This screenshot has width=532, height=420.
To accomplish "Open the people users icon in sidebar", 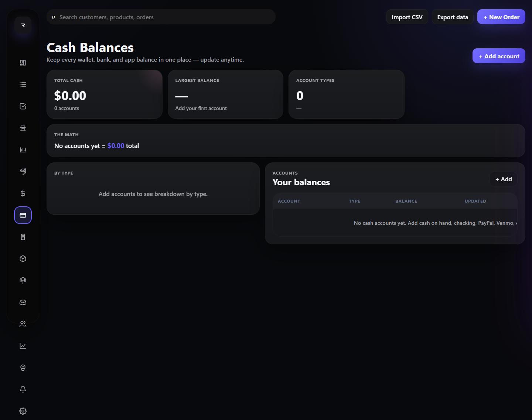I will (x=23, y=324).
